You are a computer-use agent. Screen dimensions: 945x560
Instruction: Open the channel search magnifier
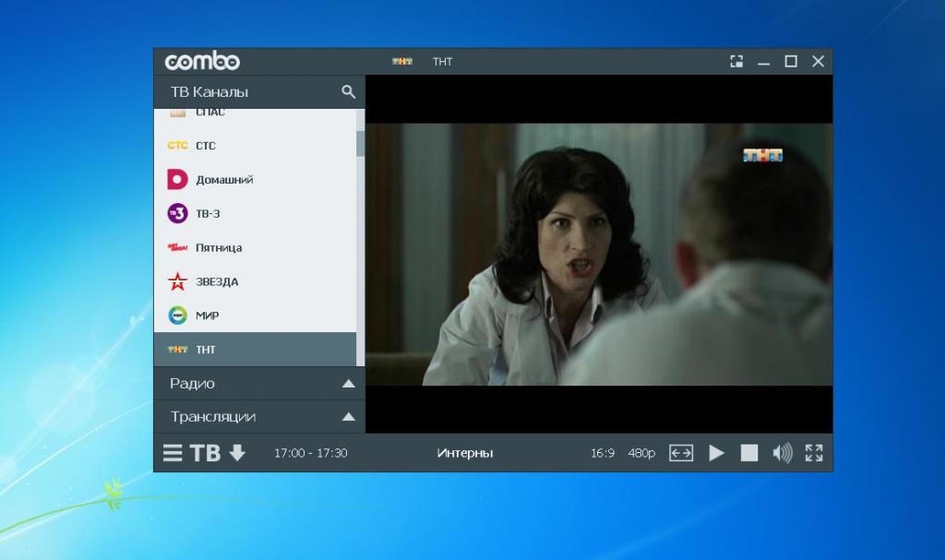coord(348,91)
